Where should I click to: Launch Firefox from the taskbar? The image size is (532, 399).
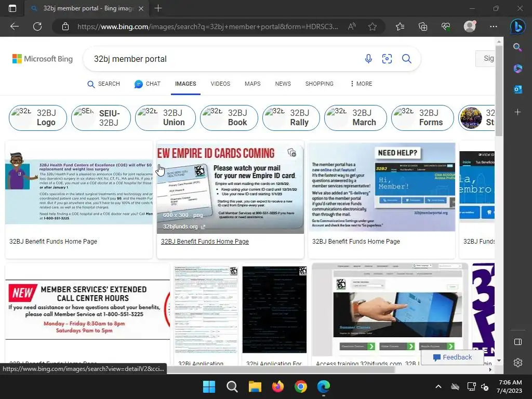point(278,387)
